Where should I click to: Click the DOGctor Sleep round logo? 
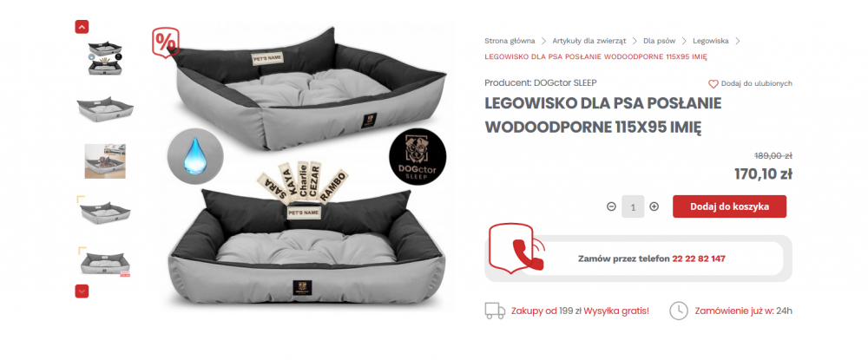point(417,156)
